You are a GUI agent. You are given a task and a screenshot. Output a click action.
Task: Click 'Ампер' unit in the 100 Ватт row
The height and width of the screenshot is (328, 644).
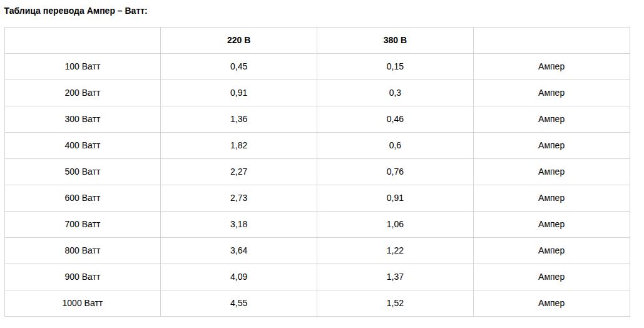tap(551, 66)
